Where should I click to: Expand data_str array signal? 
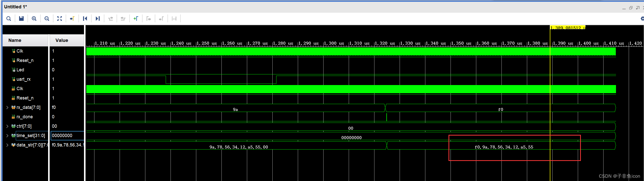coord(7,145)
